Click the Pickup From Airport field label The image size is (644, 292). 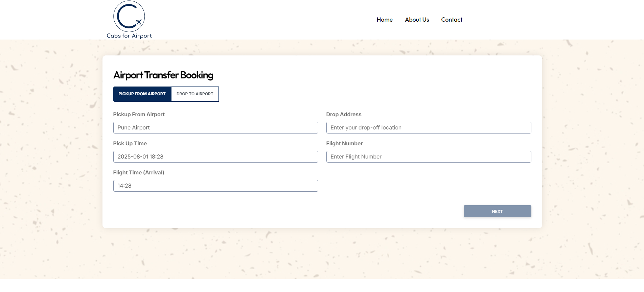tap(139, 115)
